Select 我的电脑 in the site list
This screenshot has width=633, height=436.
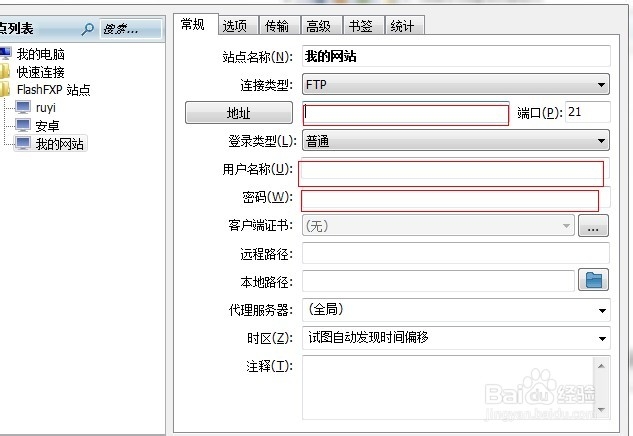(40, 54)
